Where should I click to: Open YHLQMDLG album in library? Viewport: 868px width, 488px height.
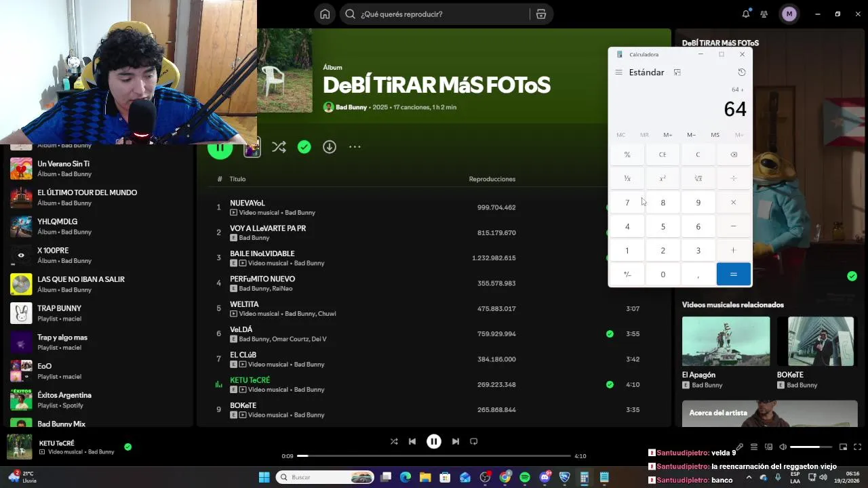coord(98,226)
